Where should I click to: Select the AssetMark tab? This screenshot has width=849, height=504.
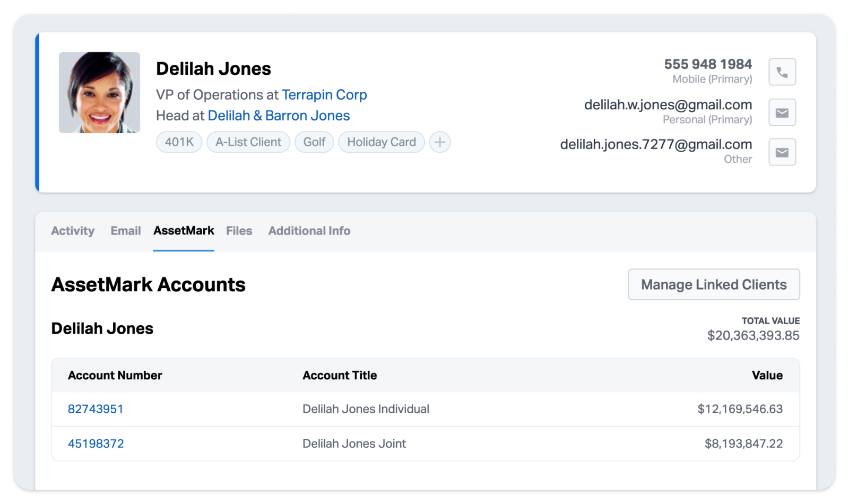click(184, 230)
